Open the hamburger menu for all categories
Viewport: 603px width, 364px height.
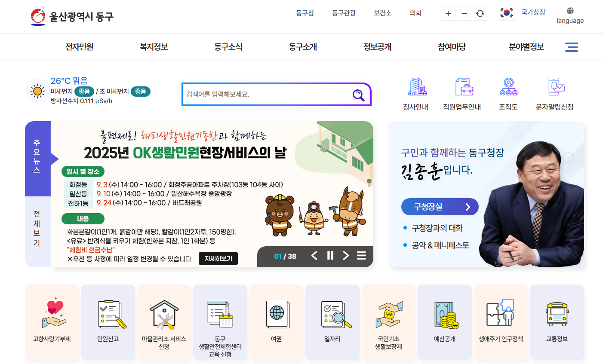point(572,47)
